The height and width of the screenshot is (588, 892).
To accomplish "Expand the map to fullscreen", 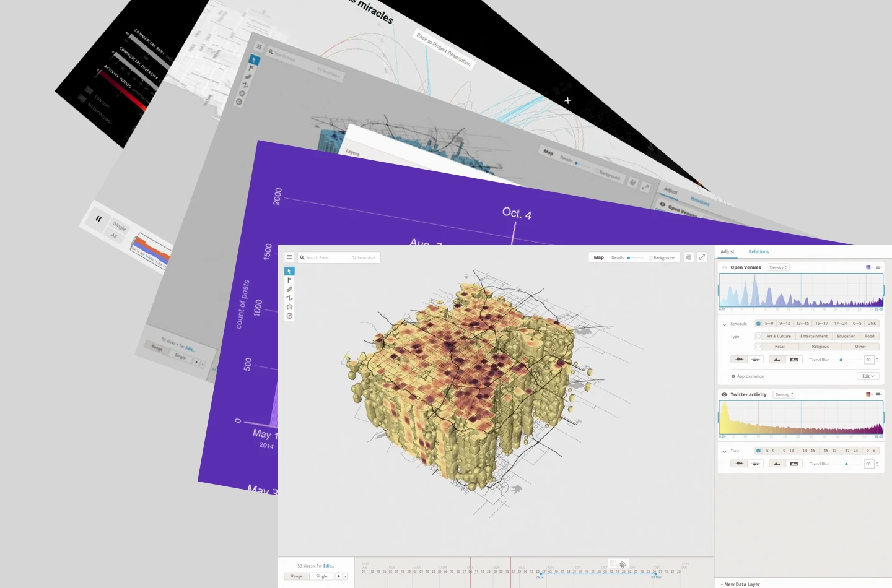I will [702, 257].
